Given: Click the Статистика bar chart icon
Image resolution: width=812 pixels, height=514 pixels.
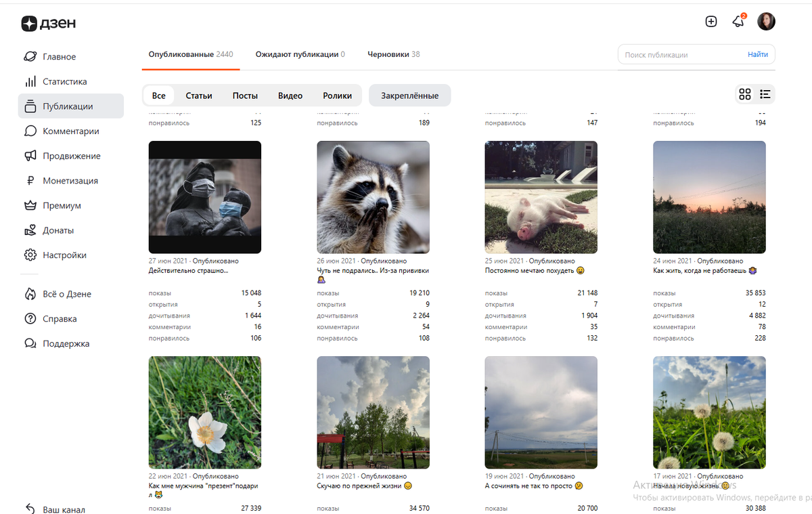Looking at the screenshot, I should [x=30, y=82].
